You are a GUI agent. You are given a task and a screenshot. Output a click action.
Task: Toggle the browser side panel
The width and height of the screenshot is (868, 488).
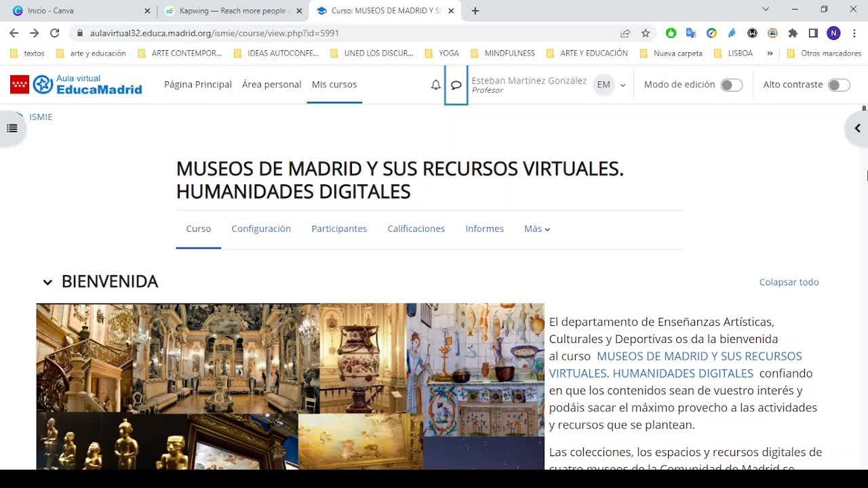813,33
